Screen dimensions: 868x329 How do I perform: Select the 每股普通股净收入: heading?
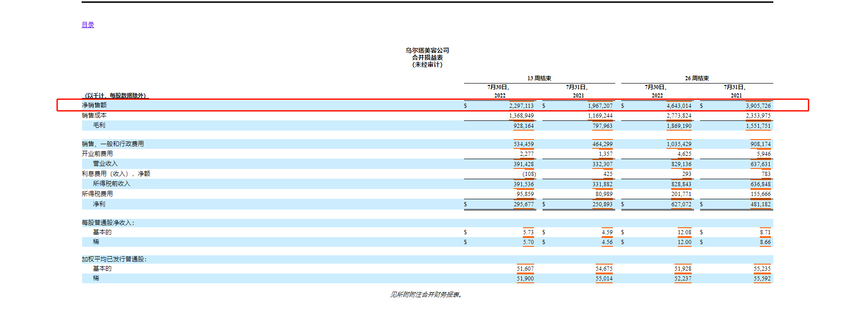pos(108,223)
